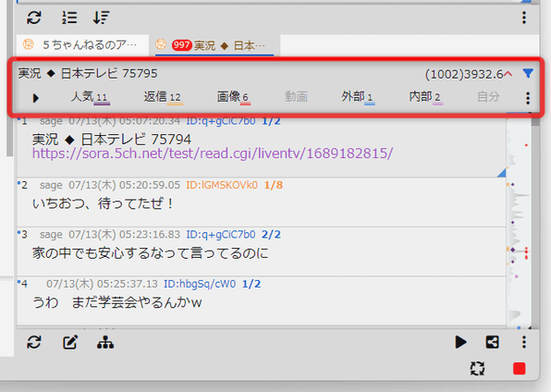The width and height of the screenshot is (551, 392).
Task: Click ID:lGMSKOVk0 in post 2
Action: (x=222, y=185)
